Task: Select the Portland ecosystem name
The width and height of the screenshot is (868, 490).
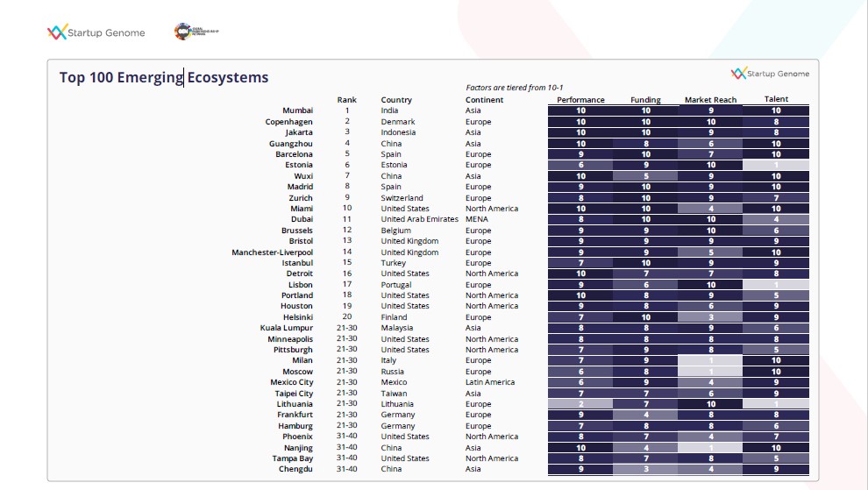Action: [x=297, y=295]
